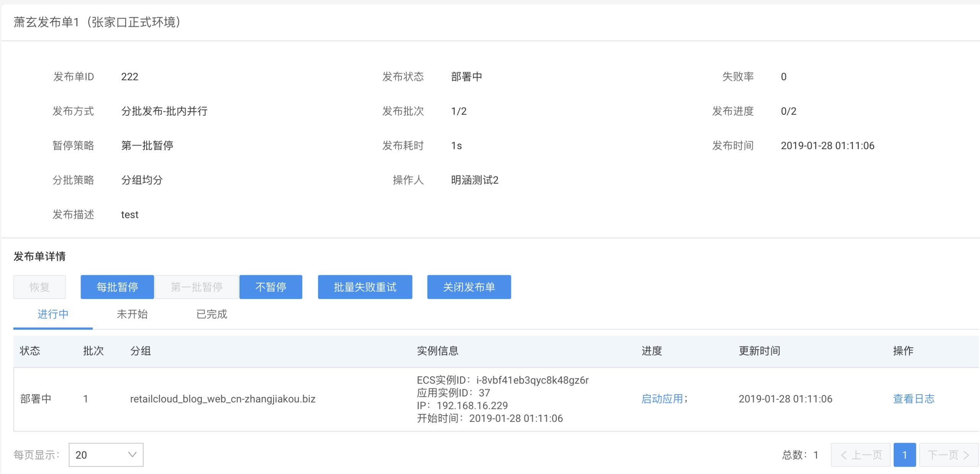Click 状态 column header
The image size is (980, 474).
pyautogui.click(x=30, y=351)
